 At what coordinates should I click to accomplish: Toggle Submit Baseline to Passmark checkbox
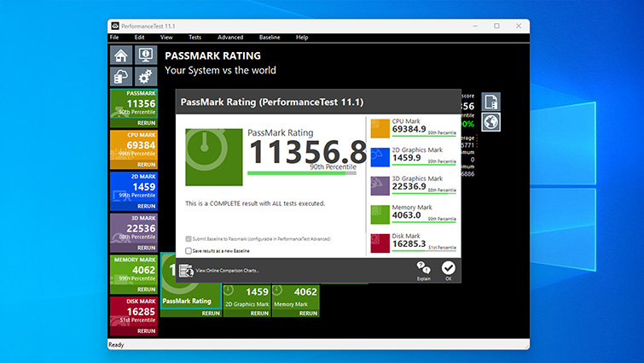coord(189,239)
